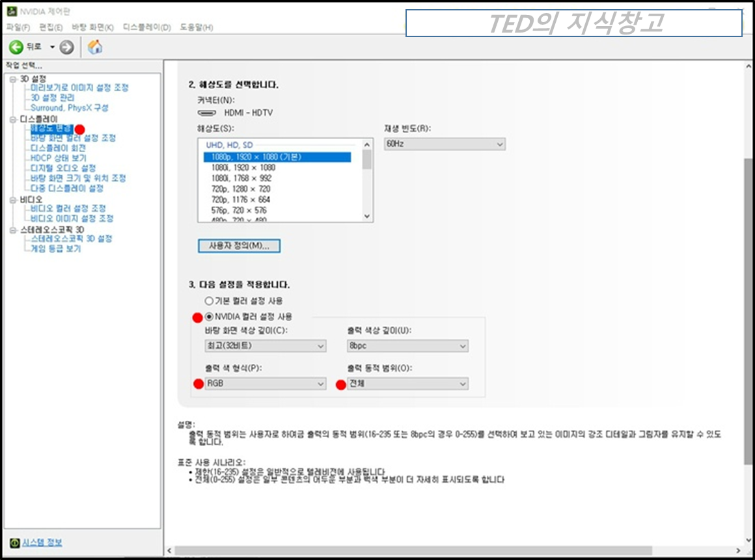Collapse the 3D 설정 tree node
The image size is (755, 560).
click(13, 79)
